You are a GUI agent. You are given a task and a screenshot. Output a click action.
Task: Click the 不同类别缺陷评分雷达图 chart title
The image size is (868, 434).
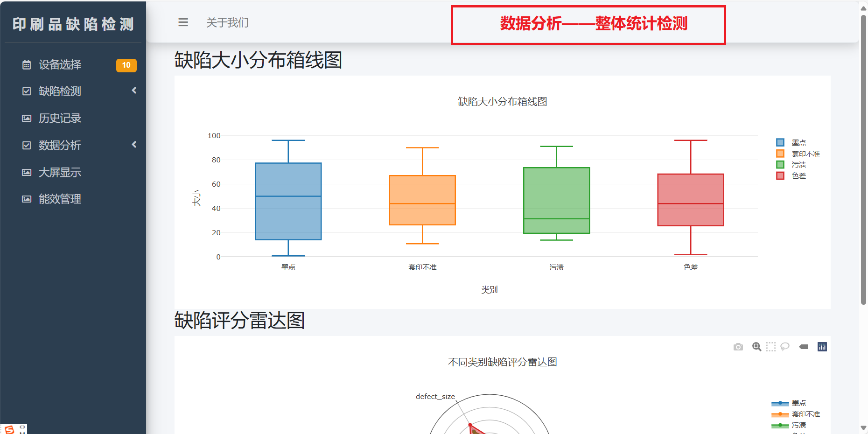point(503,362)
